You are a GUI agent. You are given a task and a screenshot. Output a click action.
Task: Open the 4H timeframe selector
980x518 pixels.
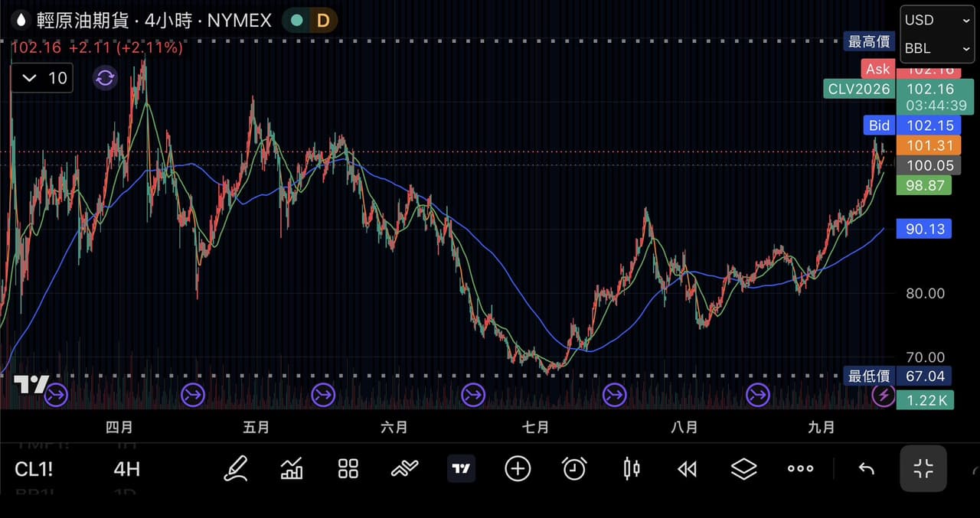click(127, 469)
